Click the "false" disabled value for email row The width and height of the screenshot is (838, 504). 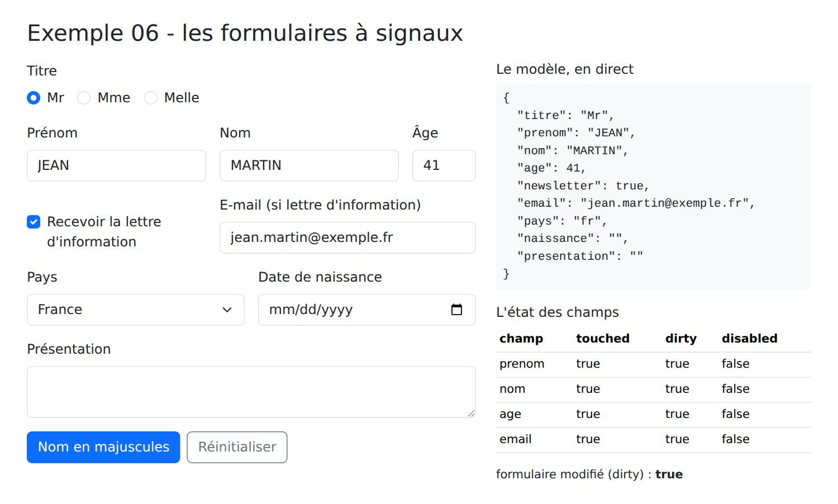pyautogui.click(x=735, y=439)
